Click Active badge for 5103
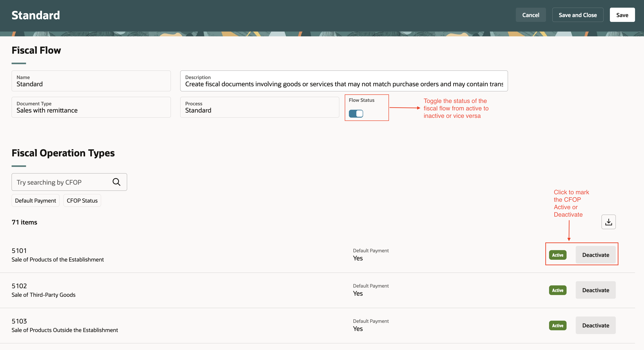Image resolution: width=644 pixels, height=350 pixels. [x=558, y=326]
